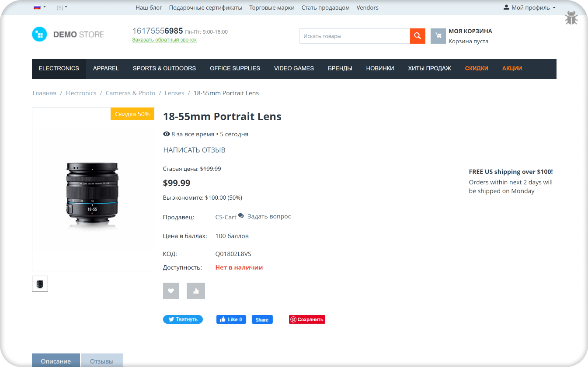Add lens to wishlist heart icon

tap(171, 291)
